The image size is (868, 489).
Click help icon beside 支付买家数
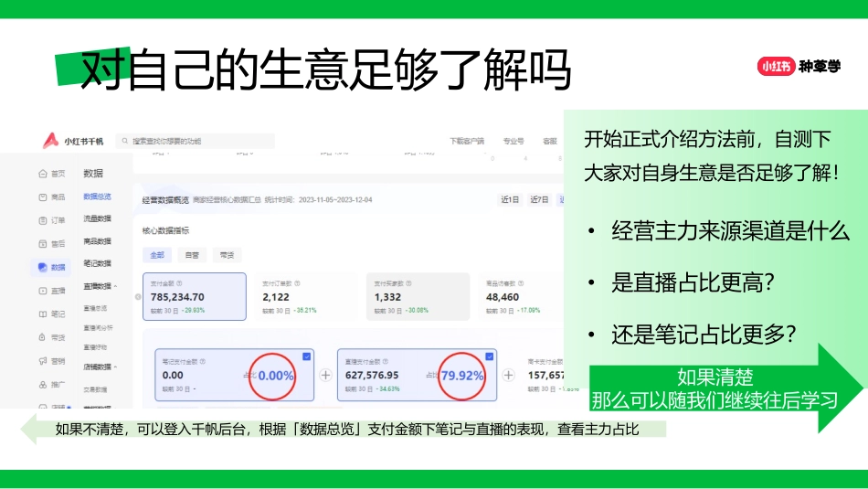coord(408,283)
